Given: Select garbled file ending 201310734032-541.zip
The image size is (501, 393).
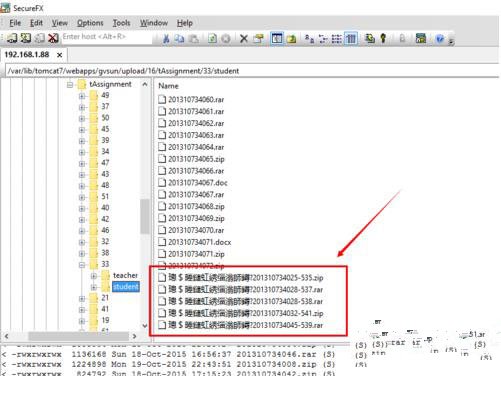Looking at the screenshot, I should pos(241,313).
